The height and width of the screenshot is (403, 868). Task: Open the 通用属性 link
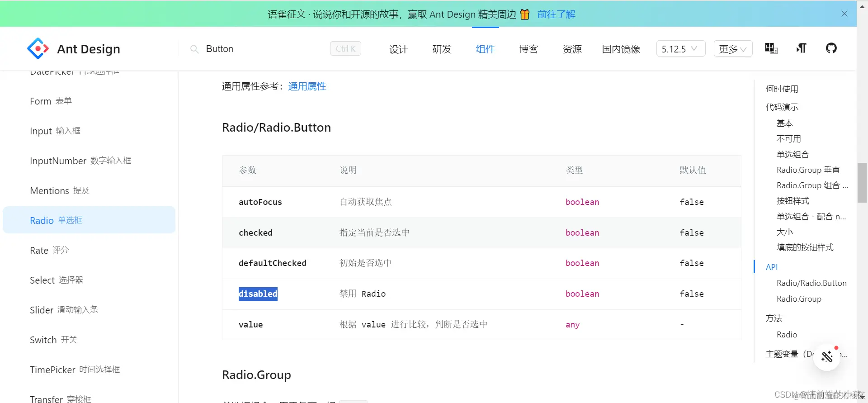[x=307, y=86]
